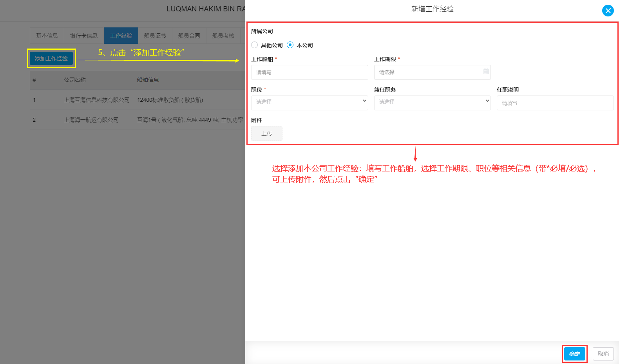Switch to the 银行卡信息 tab
619x364 pixels.
click(x=84, y=36)
